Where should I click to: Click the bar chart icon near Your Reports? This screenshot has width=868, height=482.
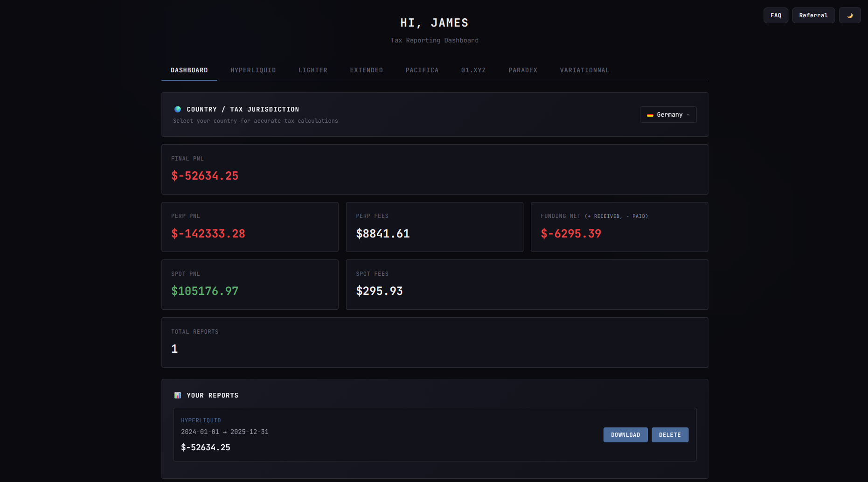tap(178, 395)
